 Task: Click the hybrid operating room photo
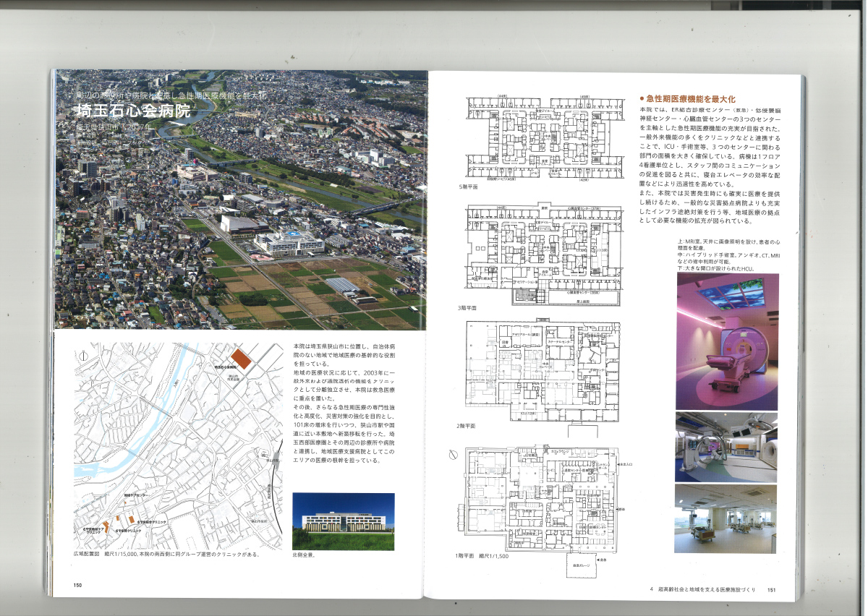[x=727, y=447]
